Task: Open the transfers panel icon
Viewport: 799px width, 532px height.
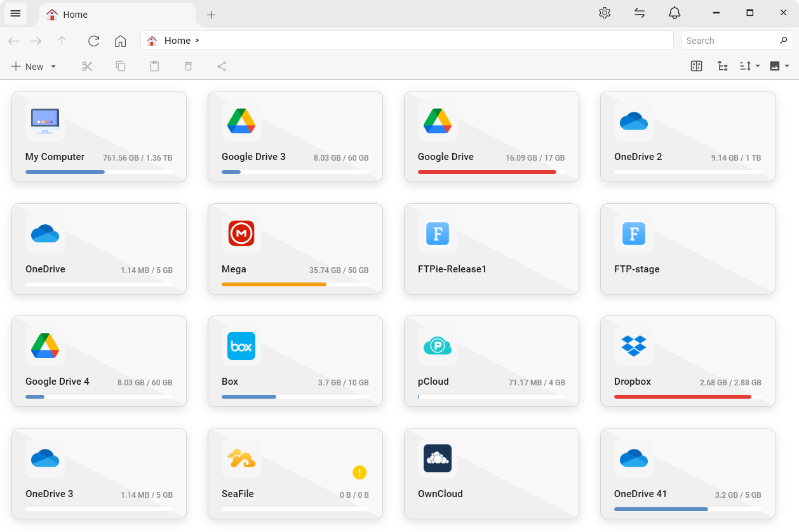Action: click(x=640, y=13)
